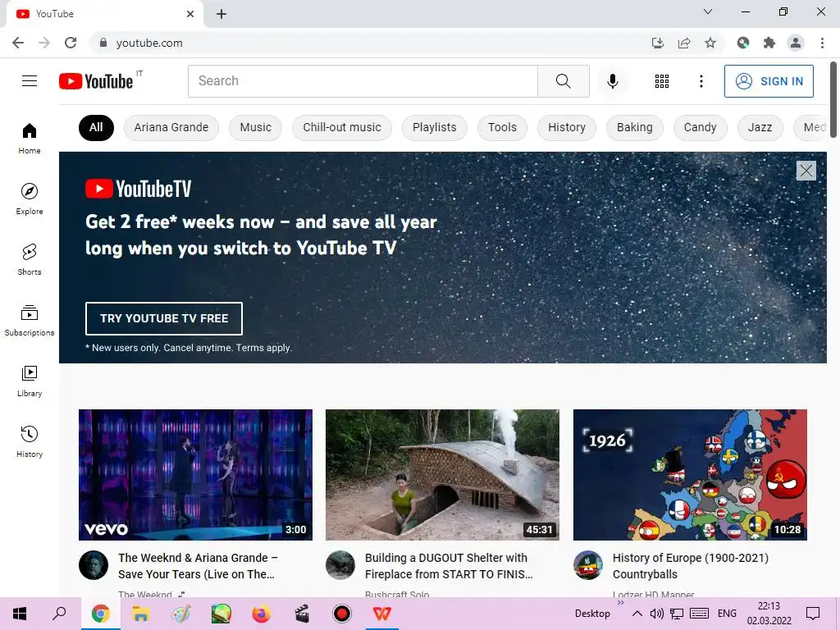Open Shorts in sidebar
Viewport: 840px width, 630px height.
(30, 259)
